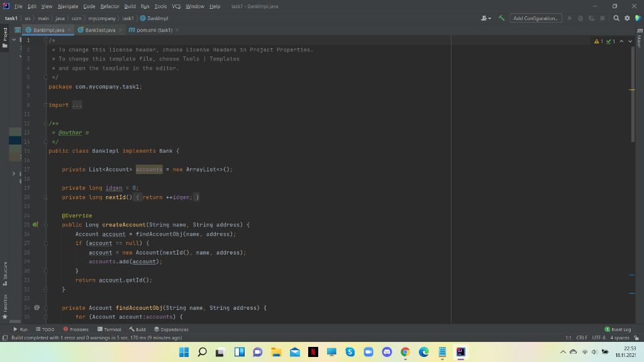The image size is (644, 362).
Task: Click the Build tool window button
Action: [138, 329]
